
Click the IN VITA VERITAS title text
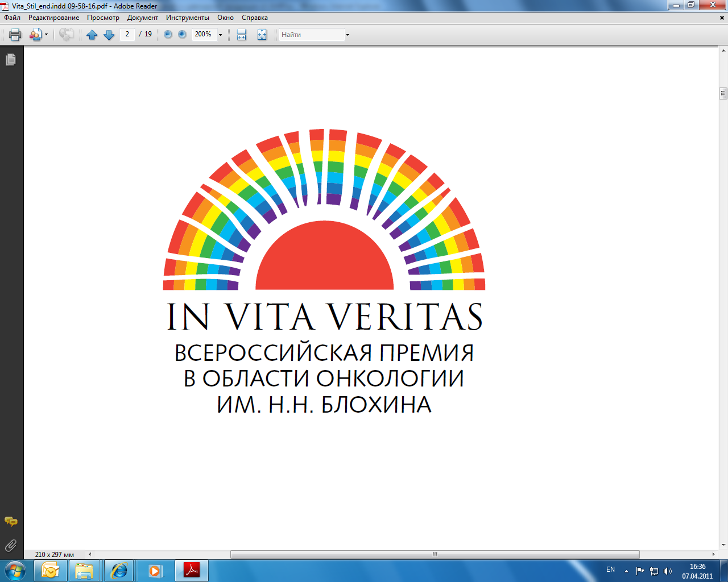[325, 317]
